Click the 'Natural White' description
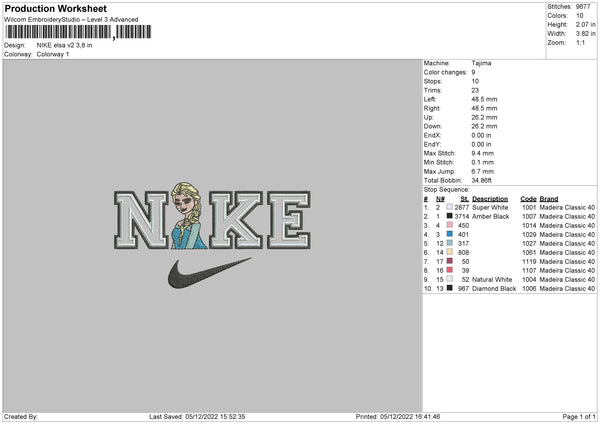 [492, 279]
